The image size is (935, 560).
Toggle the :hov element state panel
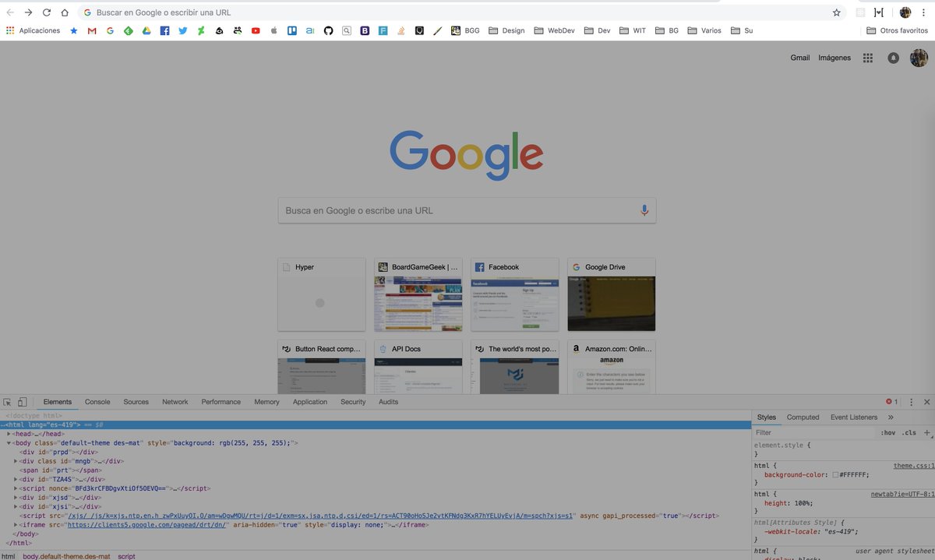[887, 432]
